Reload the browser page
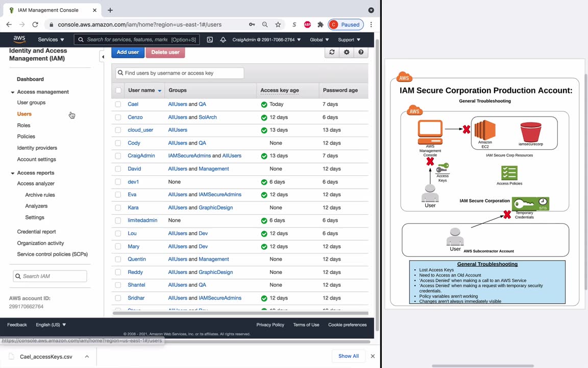 click(35, 25)
